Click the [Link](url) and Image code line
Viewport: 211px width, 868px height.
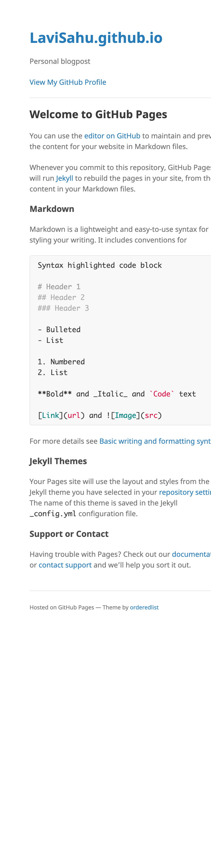[100, 415]
